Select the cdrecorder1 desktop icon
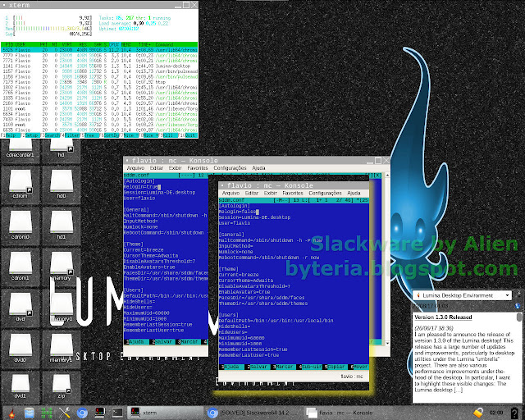 [x=20, y=149]
